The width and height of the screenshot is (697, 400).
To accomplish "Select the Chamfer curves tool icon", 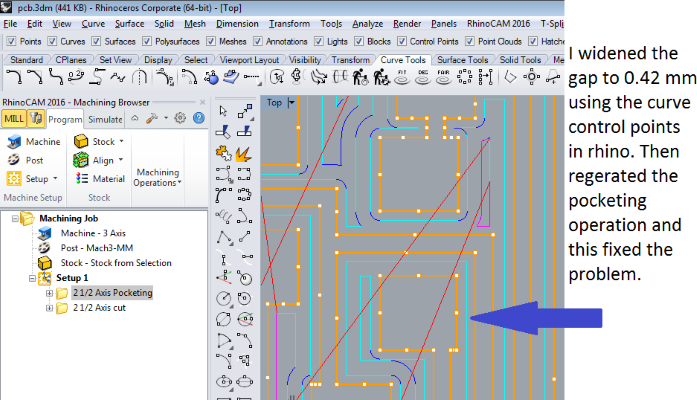I will pos(34,77).
